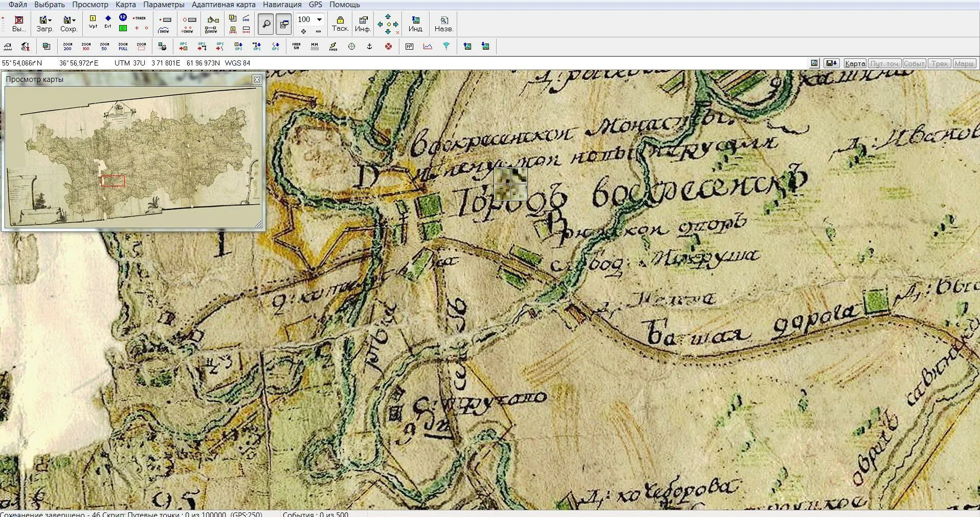Click the lifebuoy man-overboard icon

[x=388, y=47]
